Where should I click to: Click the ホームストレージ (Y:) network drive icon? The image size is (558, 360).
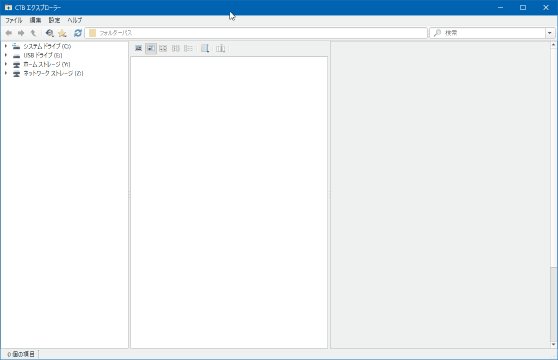click(16, 65)
